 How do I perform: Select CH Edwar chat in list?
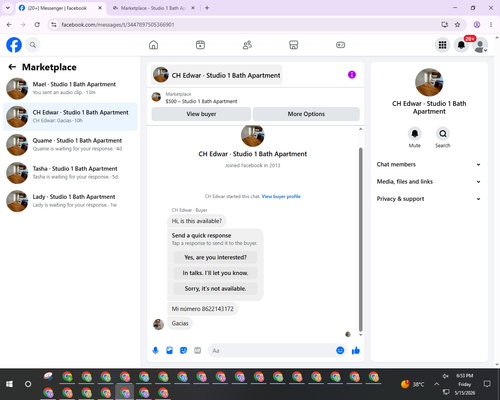pos(70,117)
